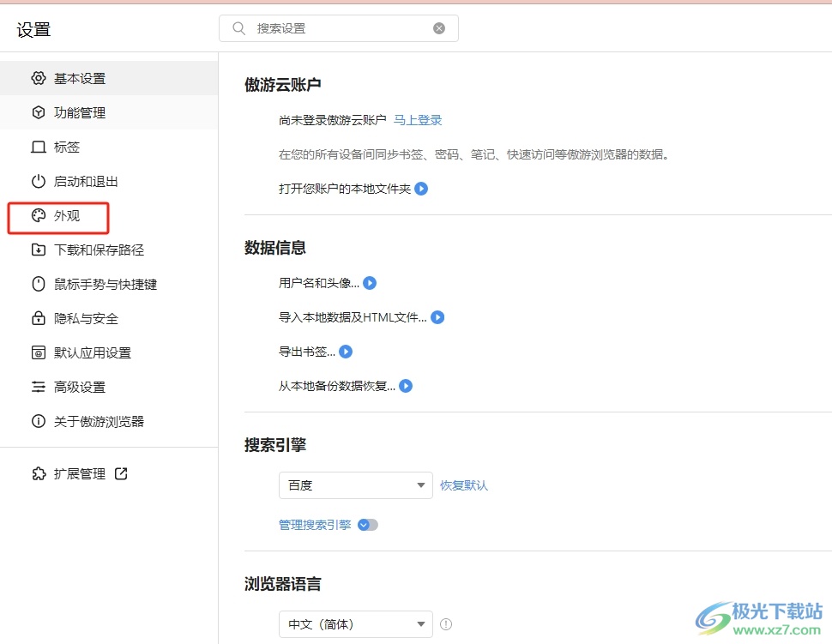Open the 中文（简体）language dropdown
832x644 pixels.
(x=355, y=624)
